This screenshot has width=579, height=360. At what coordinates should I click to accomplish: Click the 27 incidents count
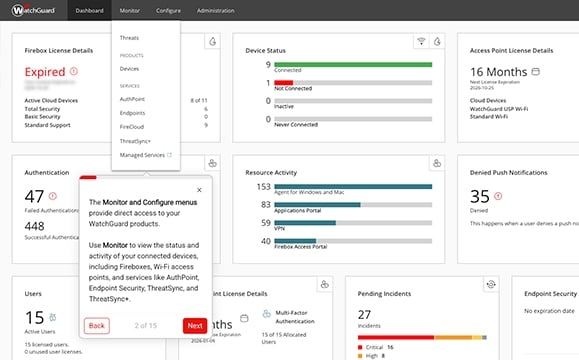tap(364, 315)
